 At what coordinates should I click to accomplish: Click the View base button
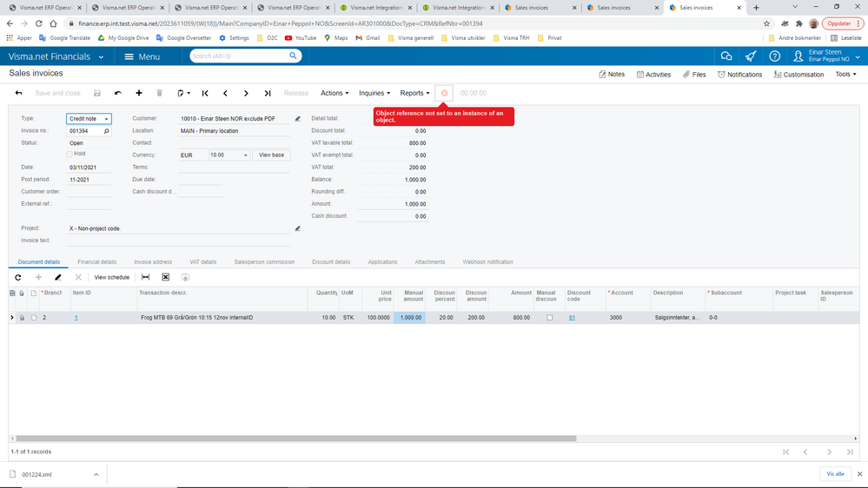[271, 155]
